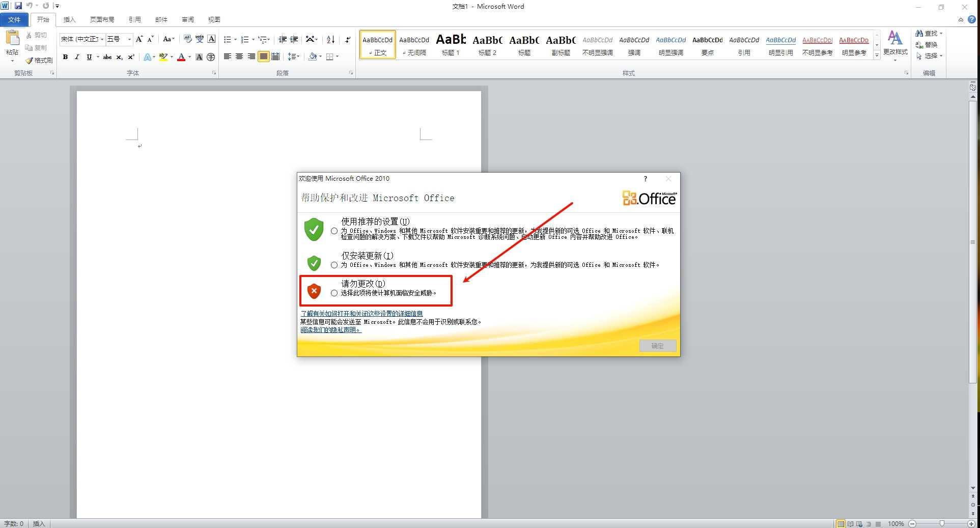This screenshot has height=528, width=980.
Task: Toggle Bold formatting in the ribbon
Action: click(x=65, y=57)
